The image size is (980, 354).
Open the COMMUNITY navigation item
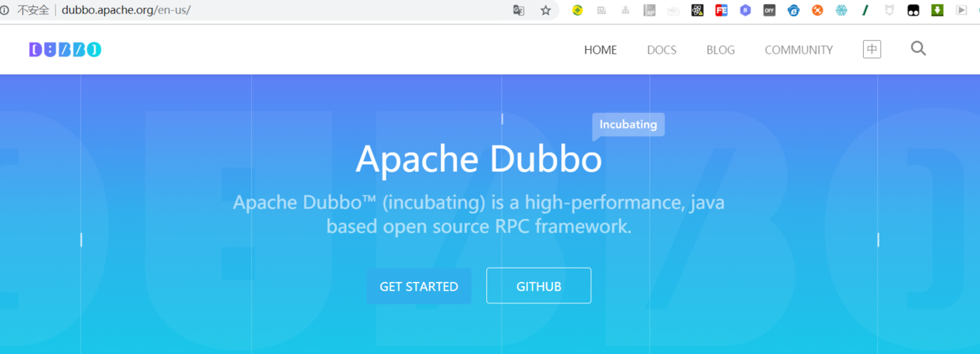[x=799, y=50]
